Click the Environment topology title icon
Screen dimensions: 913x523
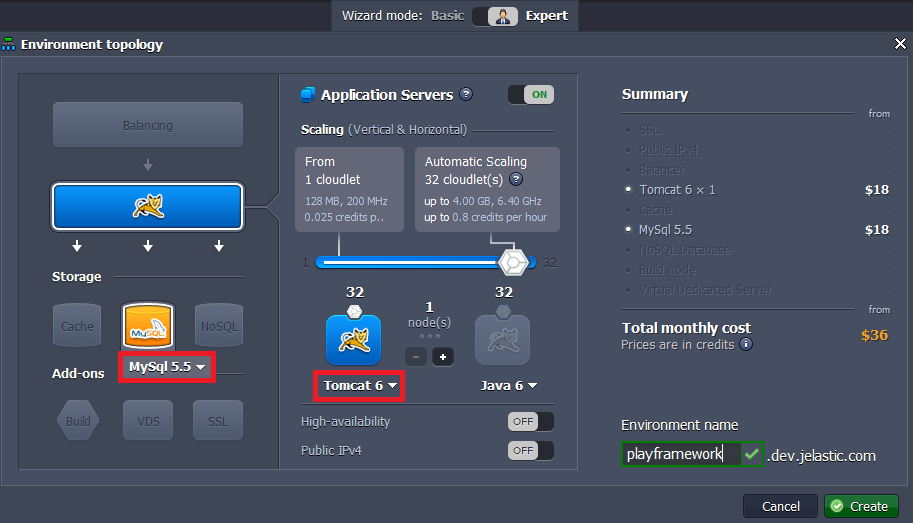(x=9, y=44)
